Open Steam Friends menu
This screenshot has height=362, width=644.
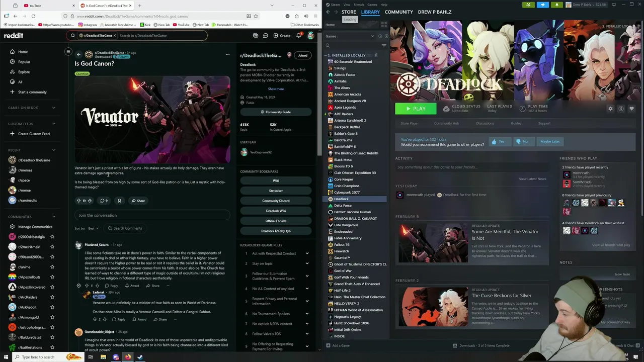click(359, 5)
